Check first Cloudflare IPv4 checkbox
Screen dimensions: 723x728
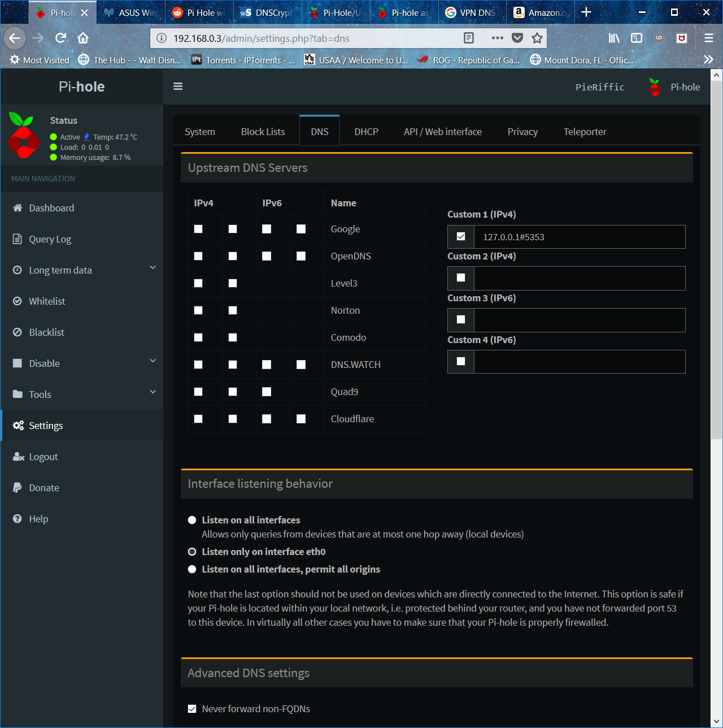pos(198,419)
